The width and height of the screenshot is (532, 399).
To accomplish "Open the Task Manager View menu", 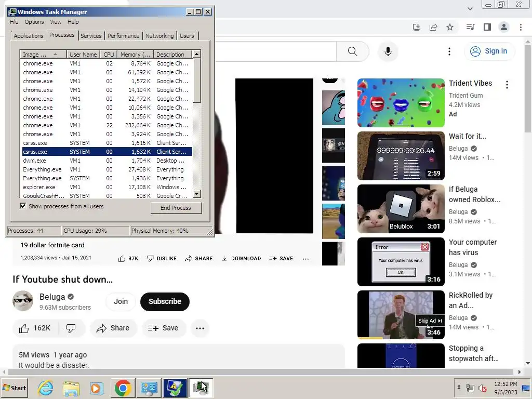I will (56, 22).
